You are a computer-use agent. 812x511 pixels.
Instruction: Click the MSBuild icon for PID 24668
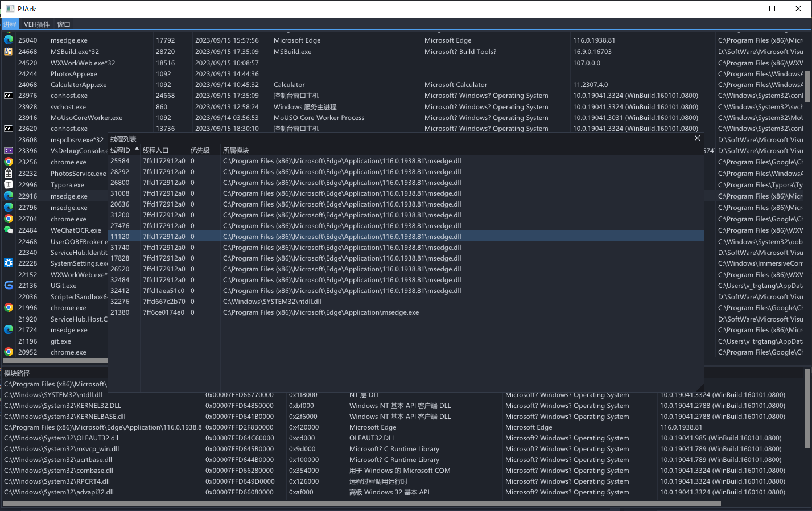click(x=9, y=52)
